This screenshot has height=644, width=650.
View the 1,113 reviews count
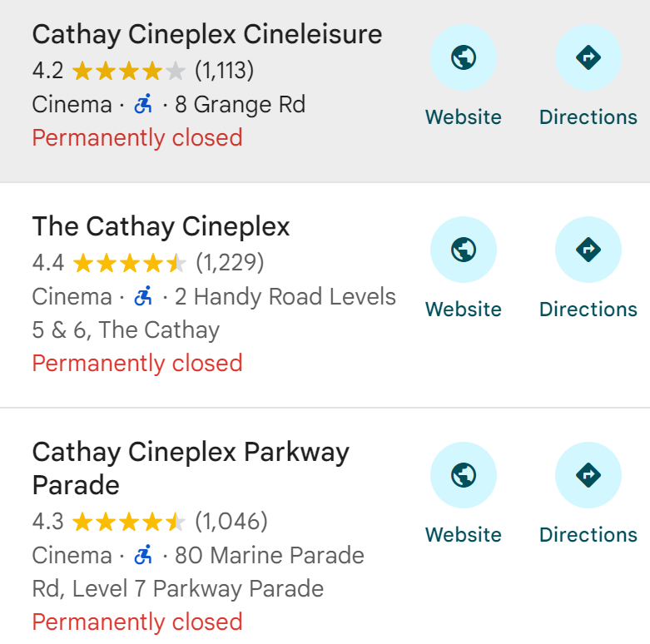(x=224, y=71)
